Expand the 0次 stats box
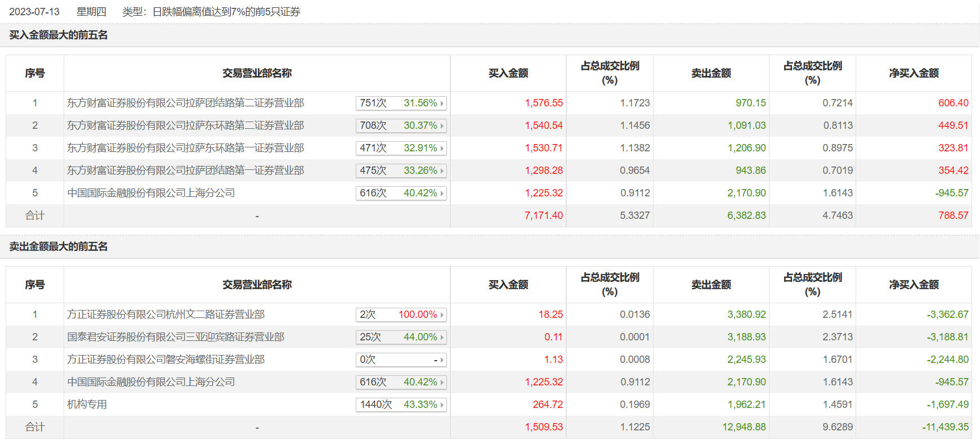The image size is (980, 445). pyautogui.click(x=401, y=359)
